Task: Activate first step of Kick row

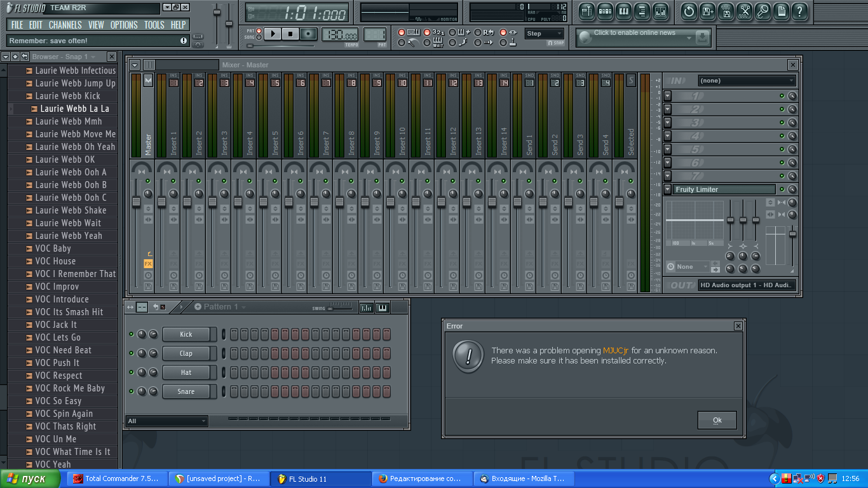Action: pyautogui.click(x=234, y=334)
